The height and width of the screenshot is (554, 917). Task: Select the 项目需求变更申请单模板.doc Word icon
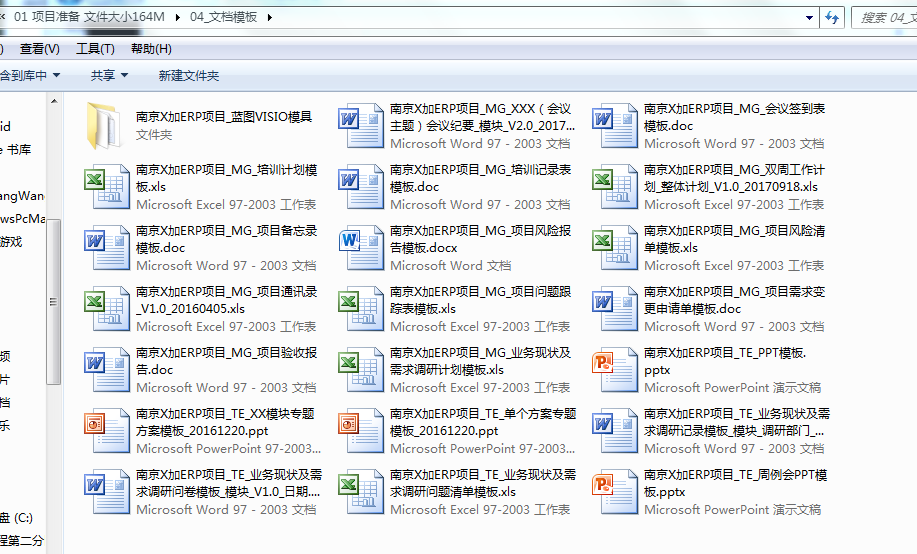[615, 308]
